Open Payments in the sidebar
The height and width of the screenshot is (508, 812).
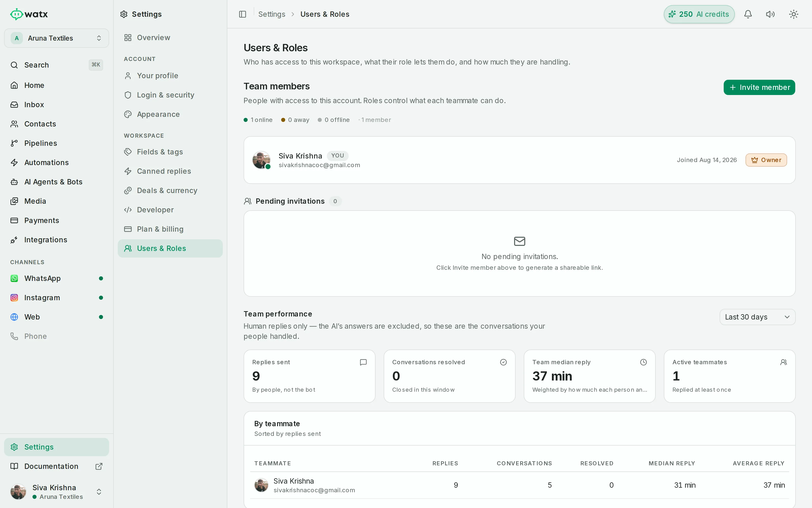[x=56, y=220]
